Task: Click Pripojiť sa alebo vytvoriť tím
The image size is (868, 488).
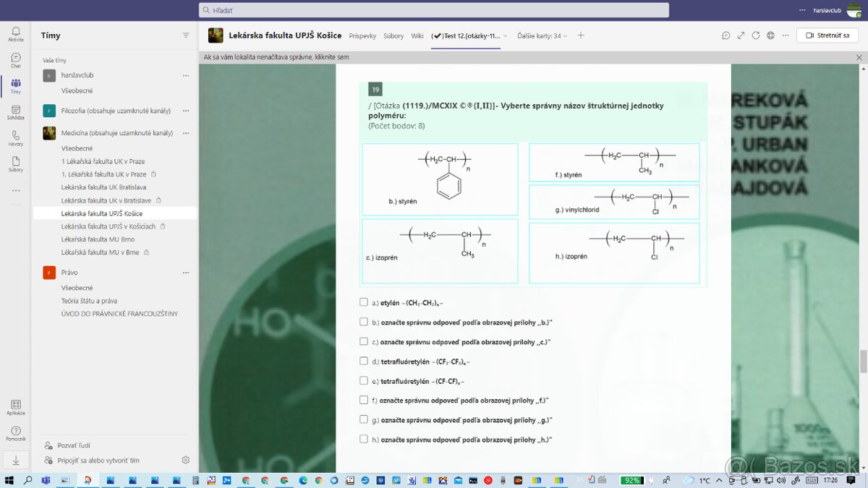Action: pyautogui.click(x=98, y=460)
